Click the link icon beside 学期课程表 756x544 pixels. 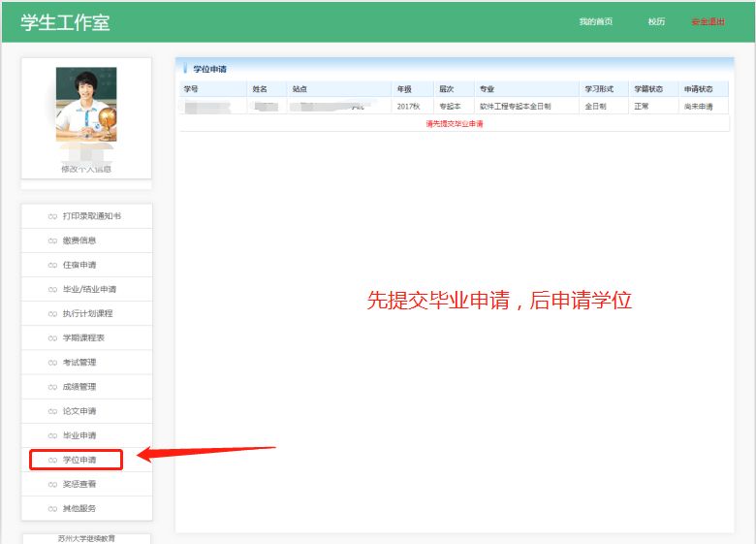click(52, 337)
